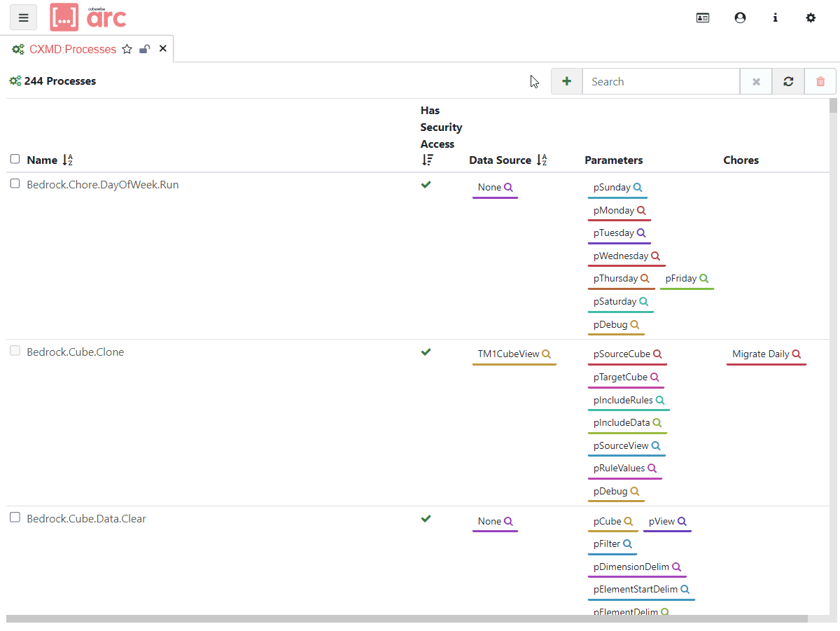Search the pView parameter
The width and height of the screenshot is (840, 631).
(682, 522)
